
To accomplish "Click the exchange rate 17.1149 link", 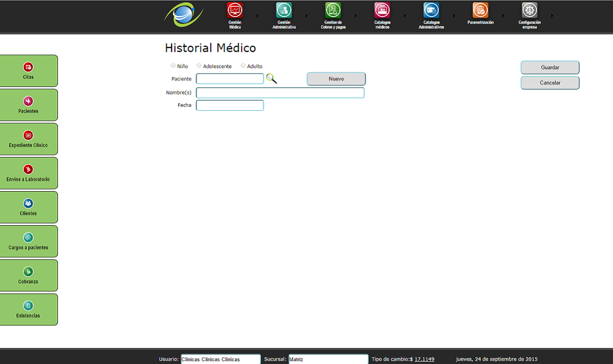I will (x=424, y=359).
